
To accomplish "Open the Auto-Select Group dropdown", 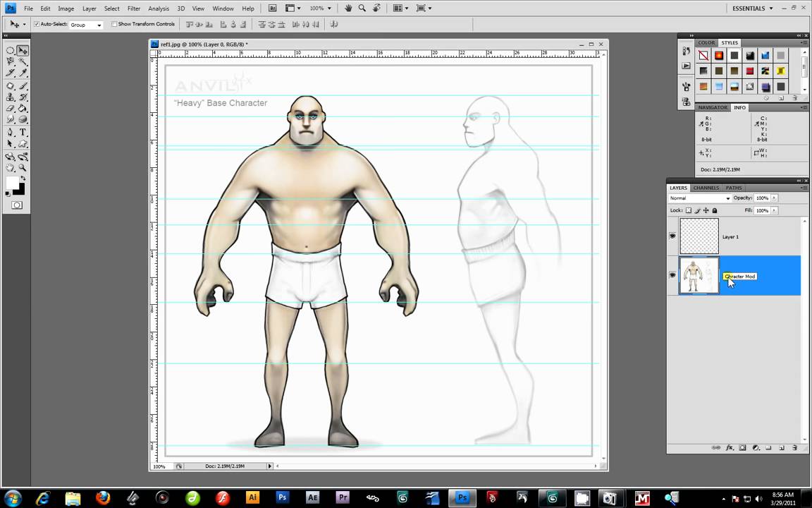I will tap(86, 25).
